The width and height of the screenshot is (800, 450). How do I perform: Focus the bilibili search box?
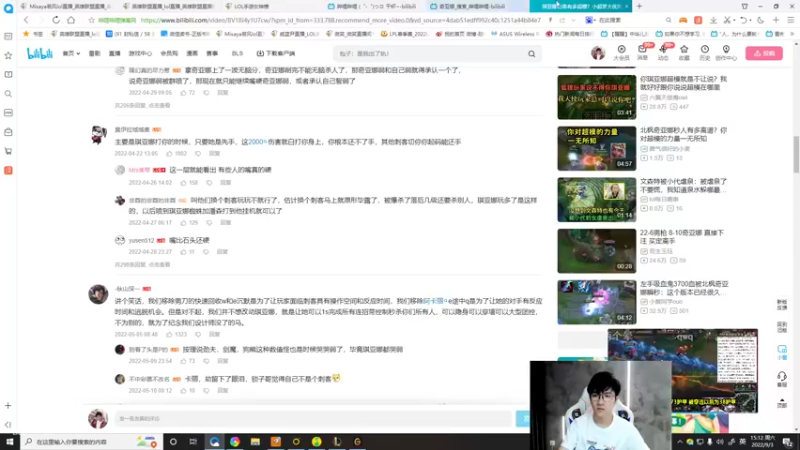431,54
